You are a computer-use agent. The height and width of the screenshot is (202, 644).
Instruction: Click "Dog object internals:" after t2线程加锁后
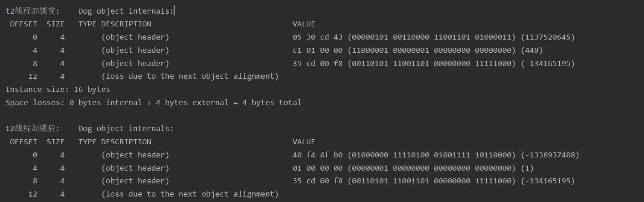point(126,129)
